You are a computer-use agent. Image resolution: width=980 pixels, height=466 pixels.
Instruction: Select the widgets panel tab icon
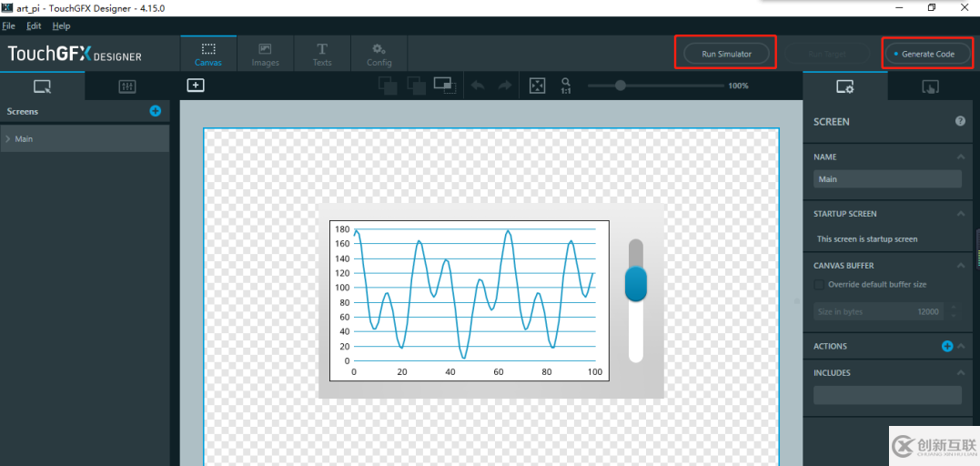(x=126, y=87)
